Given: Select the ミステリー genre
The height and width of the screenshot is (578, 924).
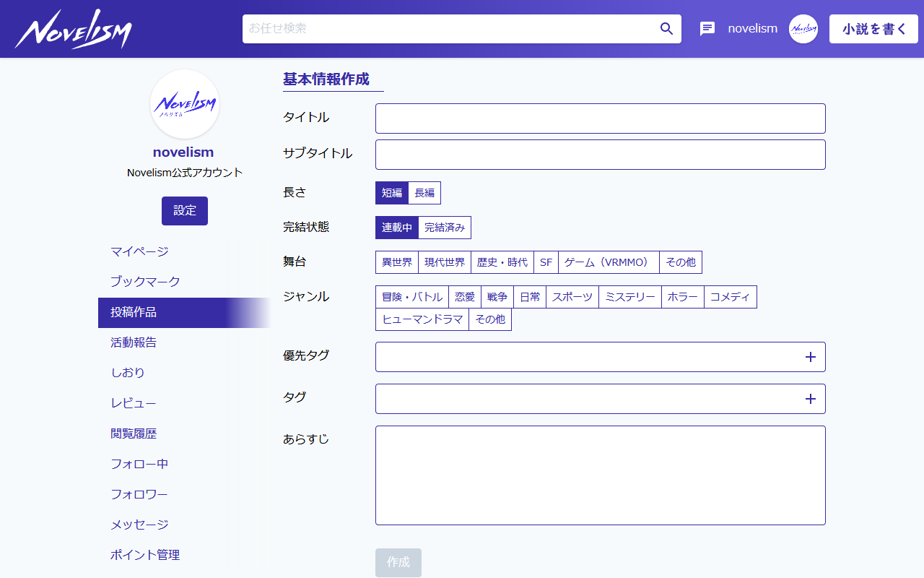Looking at the screenshot, I should coord(629,297).
